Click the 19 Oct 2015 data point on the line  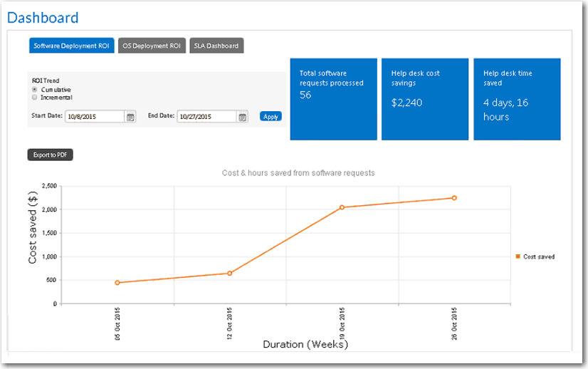tap(342, 207)
